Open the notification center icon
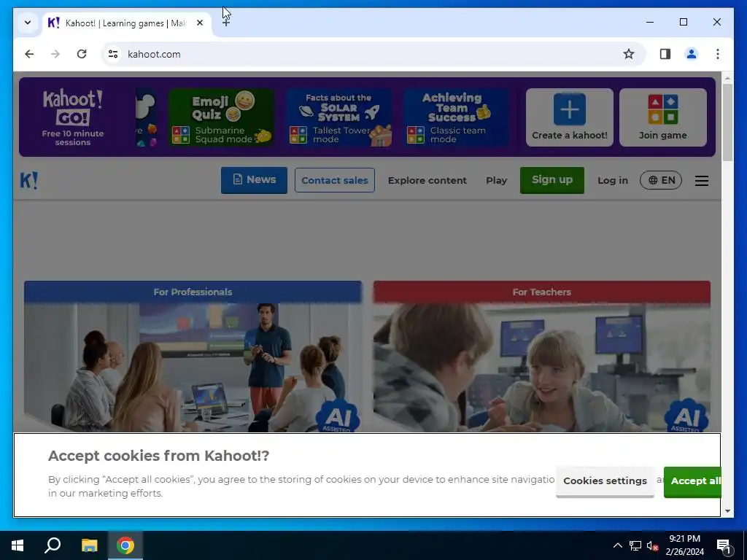This screenshot has width=747, height=560. [723, 545]
